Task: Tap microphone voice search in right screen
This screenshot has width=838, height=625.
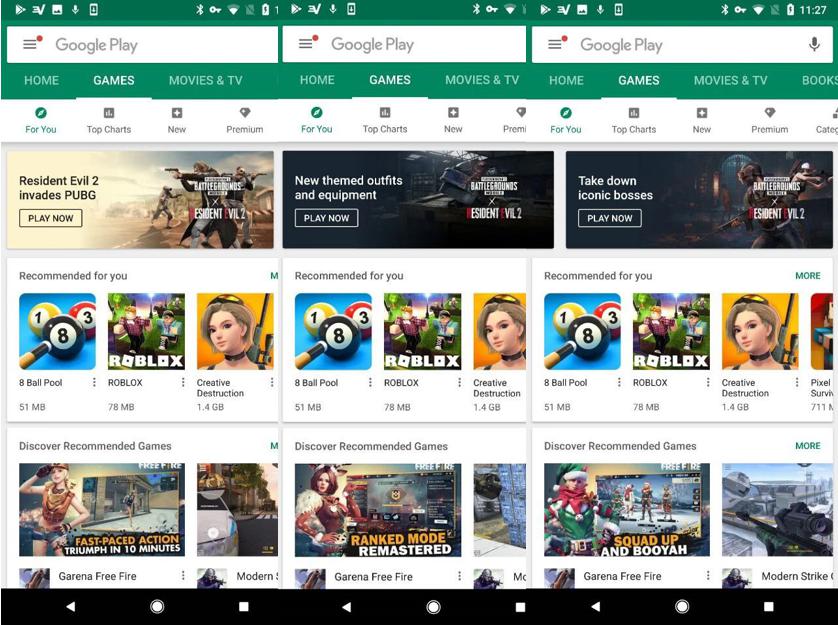Action: point(814,44)
